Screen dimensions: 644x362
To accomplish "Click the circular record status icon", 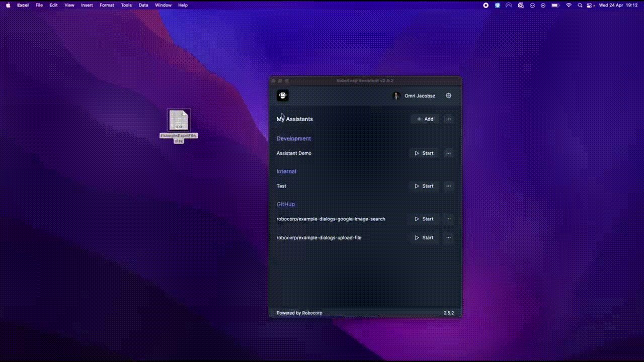I will pos(486,5).
